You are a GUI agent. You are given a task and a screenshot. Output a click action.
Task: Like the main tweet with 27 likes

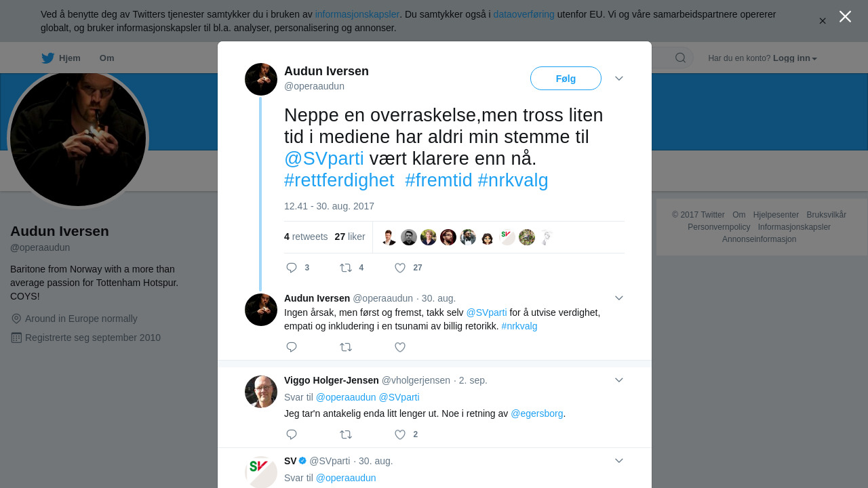click(x=400, y=268)
